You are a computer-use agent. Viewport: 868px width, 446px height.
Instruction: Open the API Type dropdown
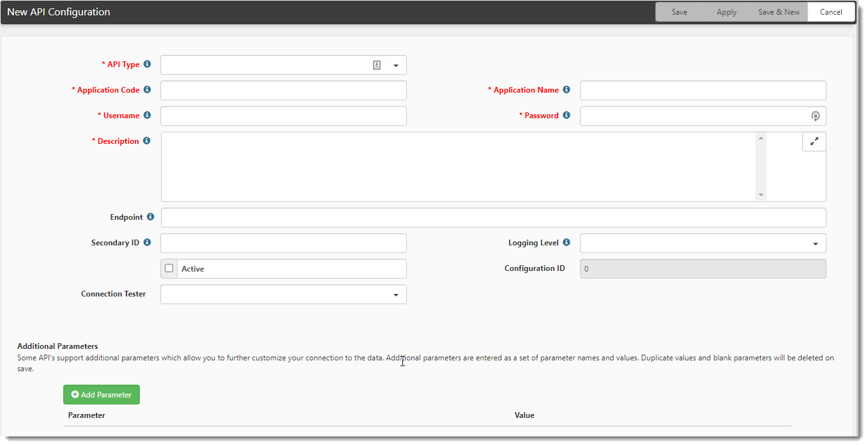coord(395,65)
